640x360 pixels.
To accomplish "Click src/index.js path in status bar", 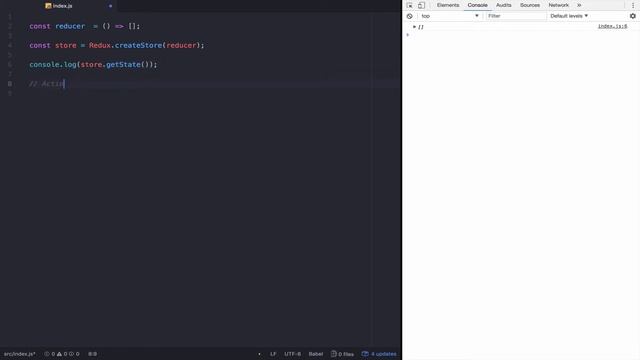I will (20, 354).
